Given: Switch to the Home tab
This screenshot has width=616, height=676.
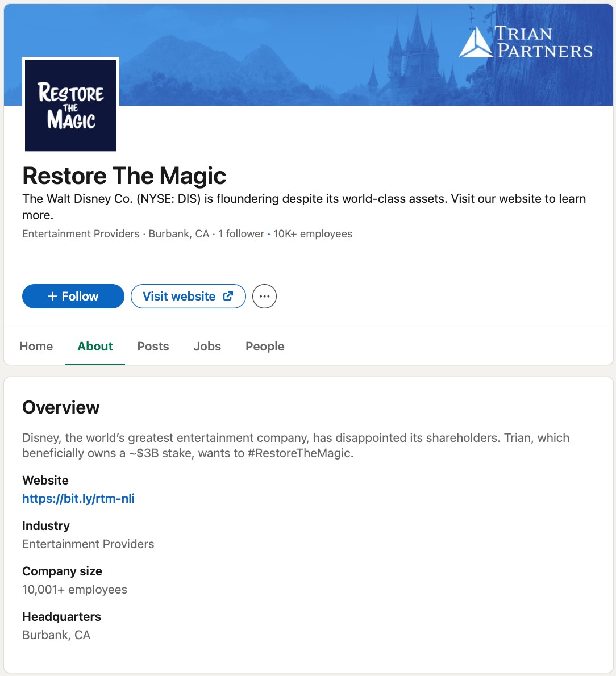Looking at the screenshot, I should [36, 347].
